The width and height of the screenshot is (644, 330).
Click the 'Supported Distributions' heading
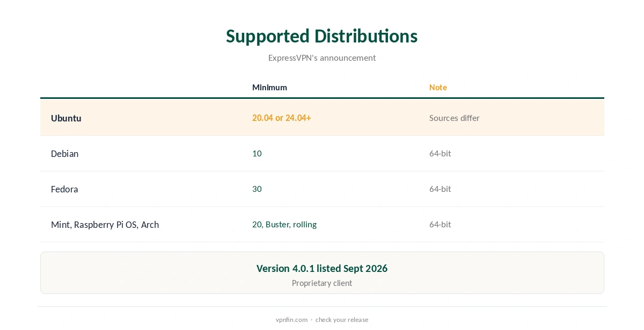point(321,36)
